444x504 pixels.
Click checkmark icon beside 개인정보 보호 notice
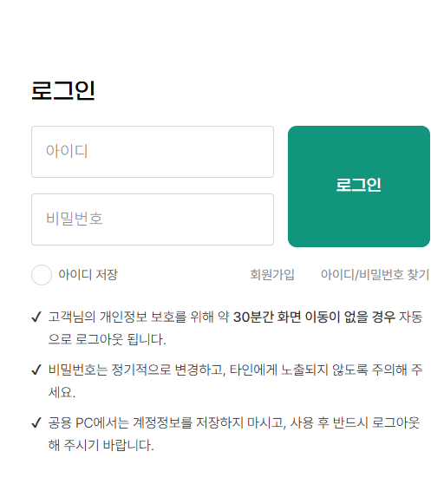[x=36, y=317]
